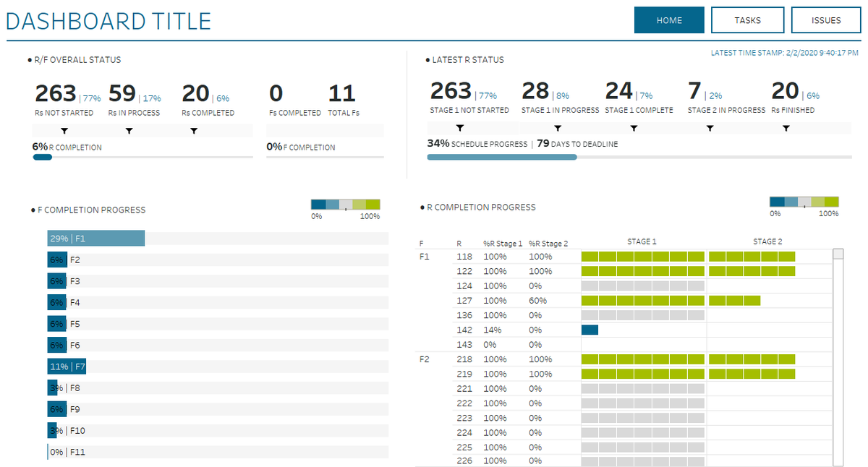Viewport: 868px width, 467px height.
Task: Select the 29% | F1 bar
Action: pyautogui.click(x=96, y=239)
